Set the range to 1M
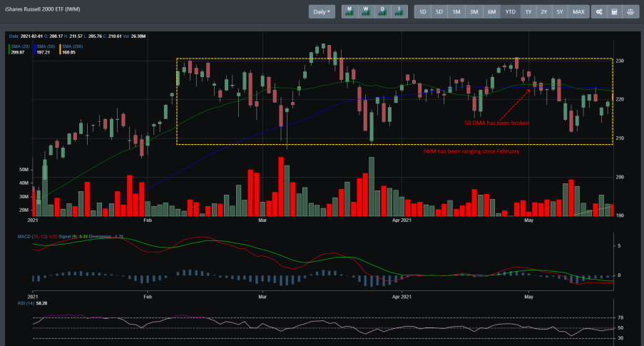The image size is (644, 346). [456, 12]
